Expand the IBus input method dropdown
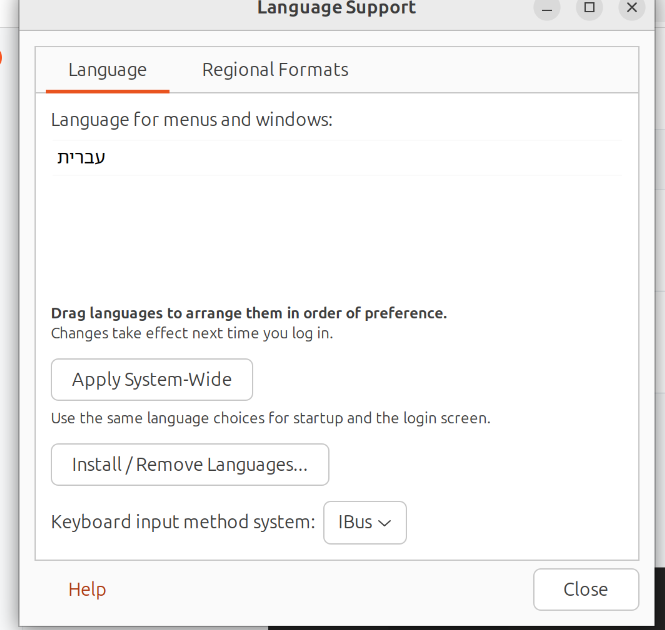 365,523
